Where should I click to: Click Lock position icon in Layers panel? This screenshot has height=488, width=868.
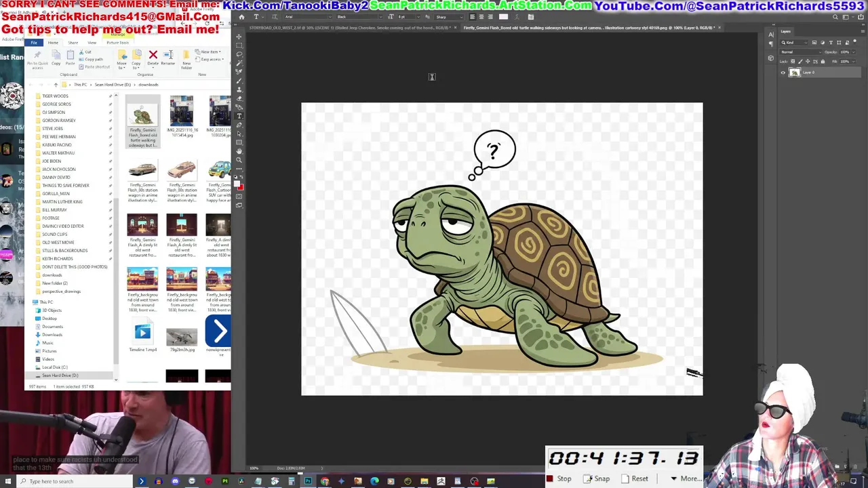[x=808, y=61]
